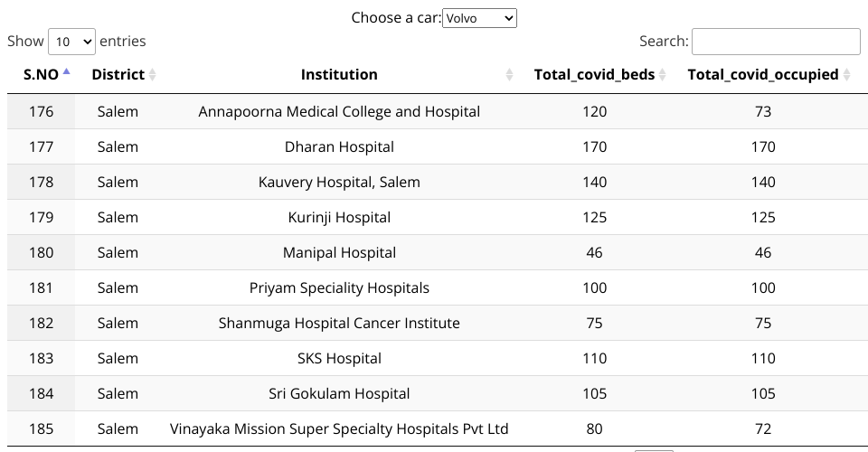868x452 pixels.
Task: Sort by the Total_covid_beds header
Action: pyautogui.click(x=594, y=75)
